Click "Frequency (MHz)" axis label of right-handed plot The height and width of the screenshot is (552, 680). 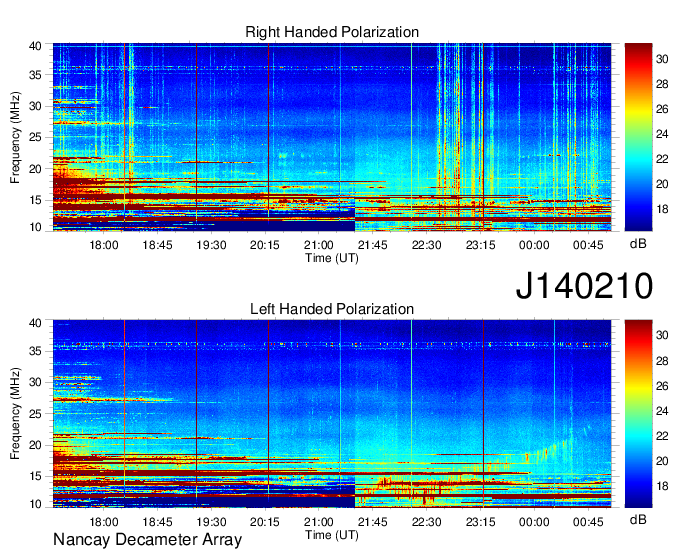click(15, 137)
